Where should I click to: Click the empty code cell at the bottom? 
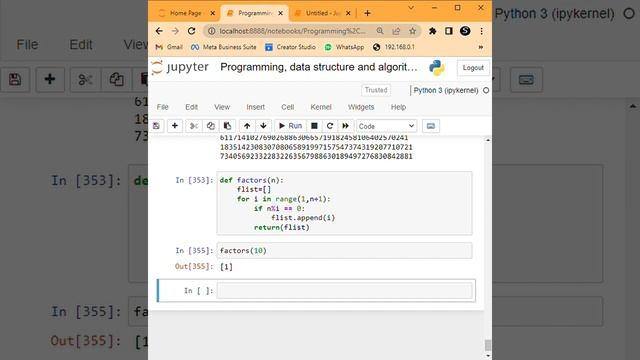point(344,291)
